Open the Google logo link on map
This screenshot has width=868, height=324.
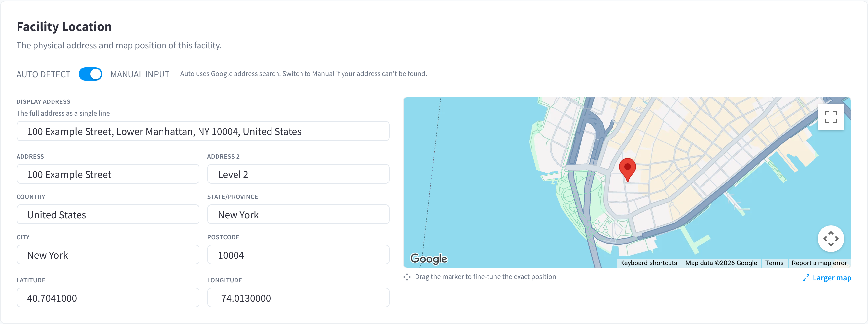tap(429, 259)
